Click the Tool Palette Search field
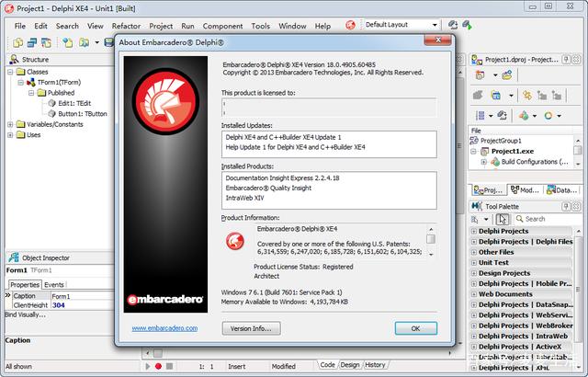 (x=548, y=219)
